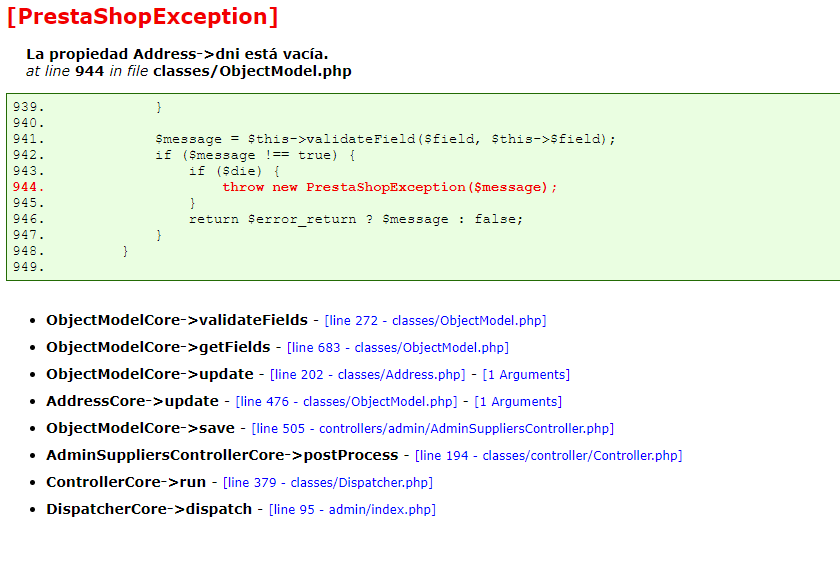Click the ControllerCore->run trace entry
The image size is (840, 562).
pyautogui.click(x=126, y=482)
